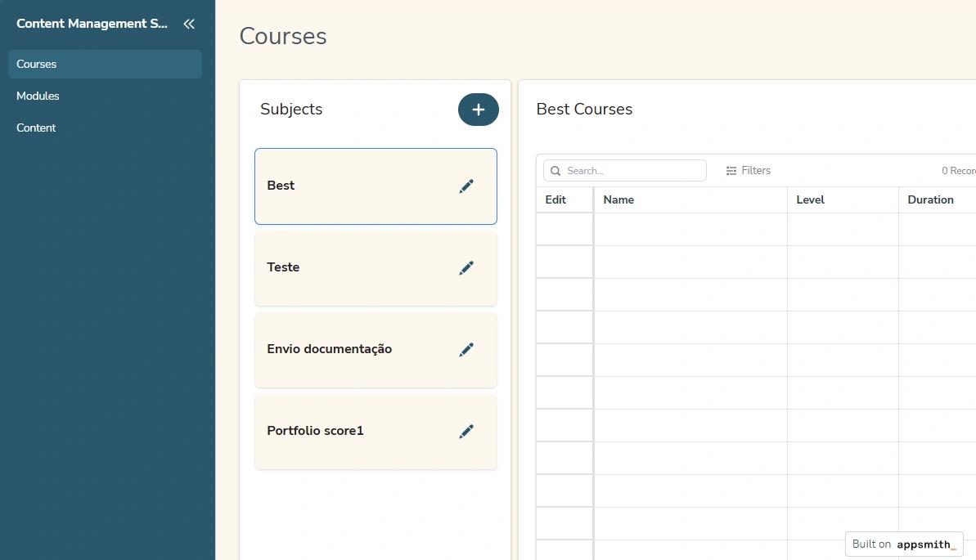
Task: Open table Filters
Action: [749, 171]
